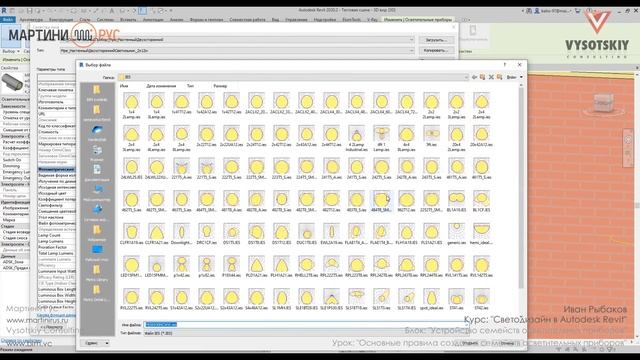Open My Computer shortcut in the places bar
The height and width of the screenshot is (360, 640).
[x=97, y=193]
